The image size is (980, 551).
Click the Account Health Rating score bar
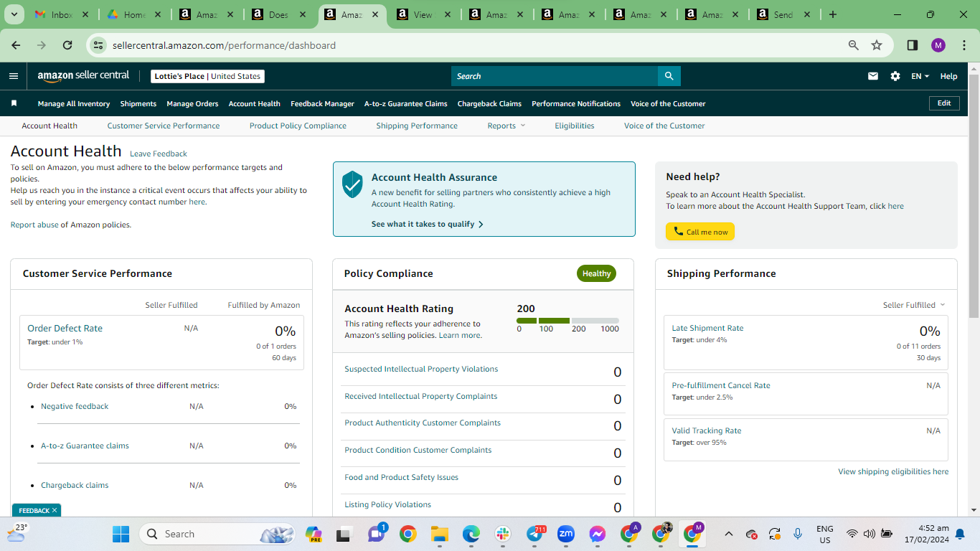pyautogui.click(x=567, y=321)
